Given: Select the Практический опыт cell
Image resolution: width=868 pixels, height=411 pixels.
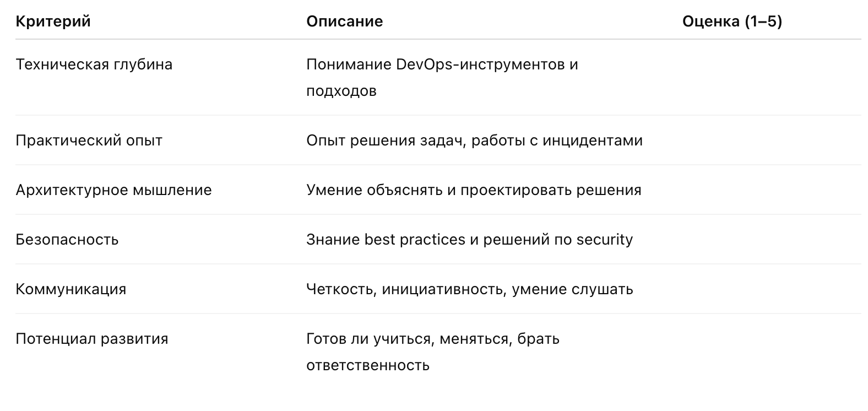Looking at the screenshot, I should point(89,140).
